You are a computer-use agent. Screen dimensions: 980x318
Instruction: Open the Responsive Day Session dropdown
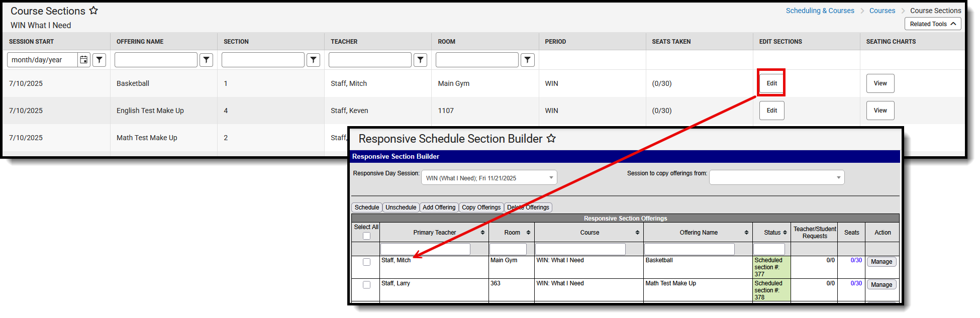tap(489, 178)
